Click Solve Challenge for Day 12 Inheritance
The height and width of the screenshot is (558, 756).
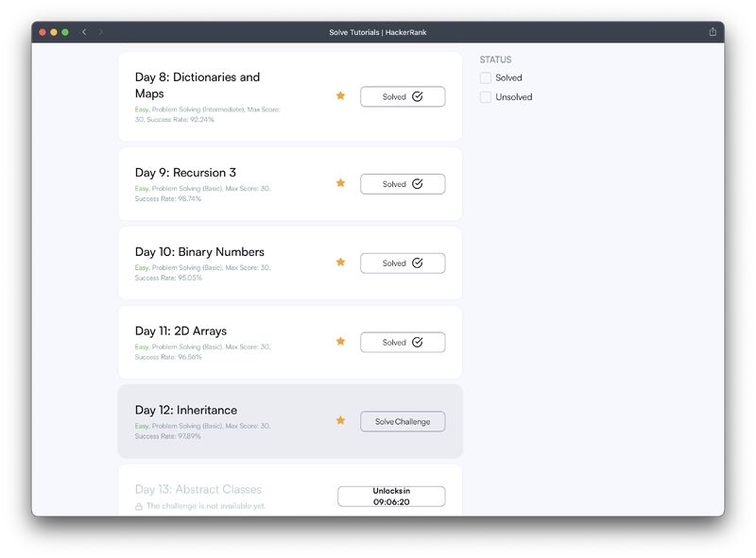403,422
